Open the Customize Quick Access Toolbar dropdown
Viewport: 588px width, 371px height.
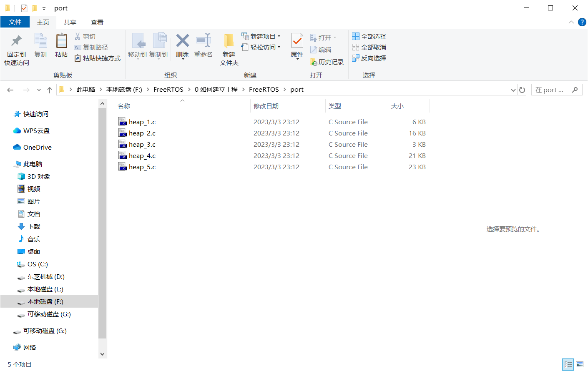click(x=44, y=8)
